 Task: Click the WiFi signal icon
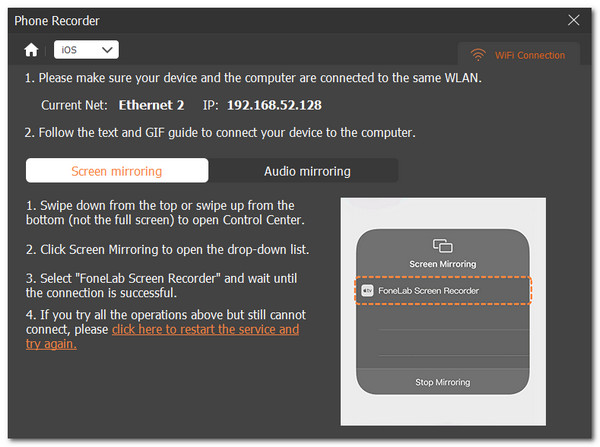click(x=478, y=55)
